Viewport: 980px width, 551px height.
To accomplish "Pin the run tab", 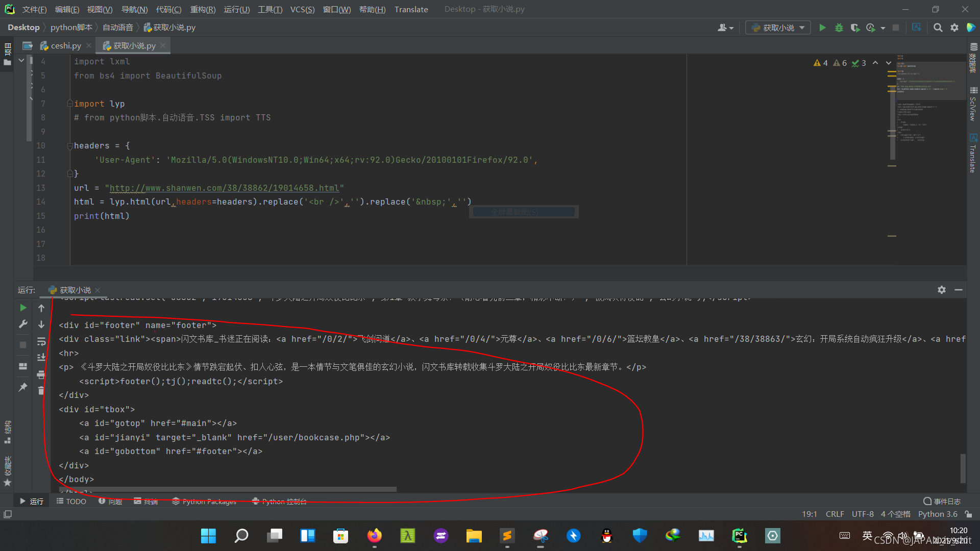I will point(23,387).
